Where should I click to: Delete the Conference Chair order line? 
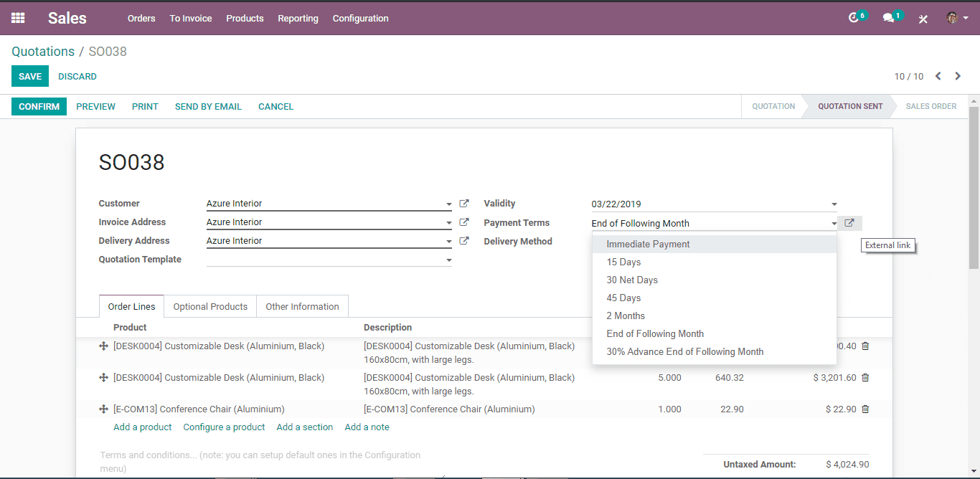point(865,409)
